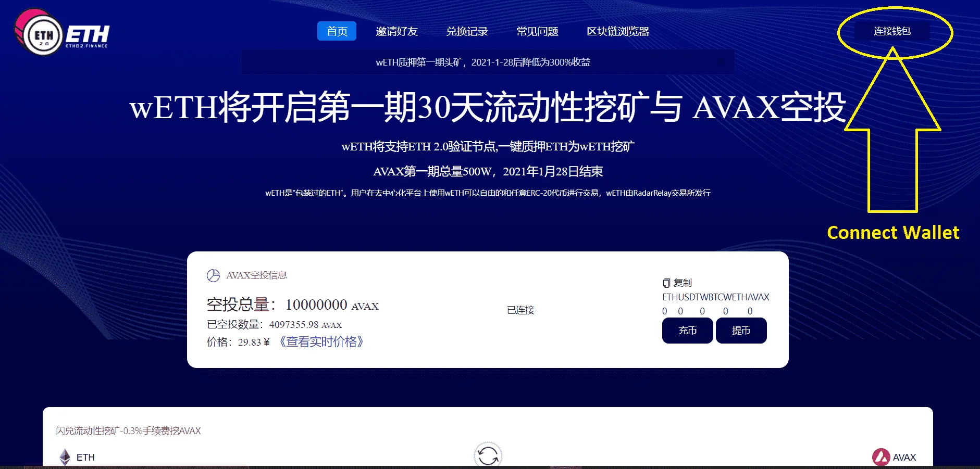Open 兑换记录 exchange records
The image size is (980, 469).
pos(467,31)
